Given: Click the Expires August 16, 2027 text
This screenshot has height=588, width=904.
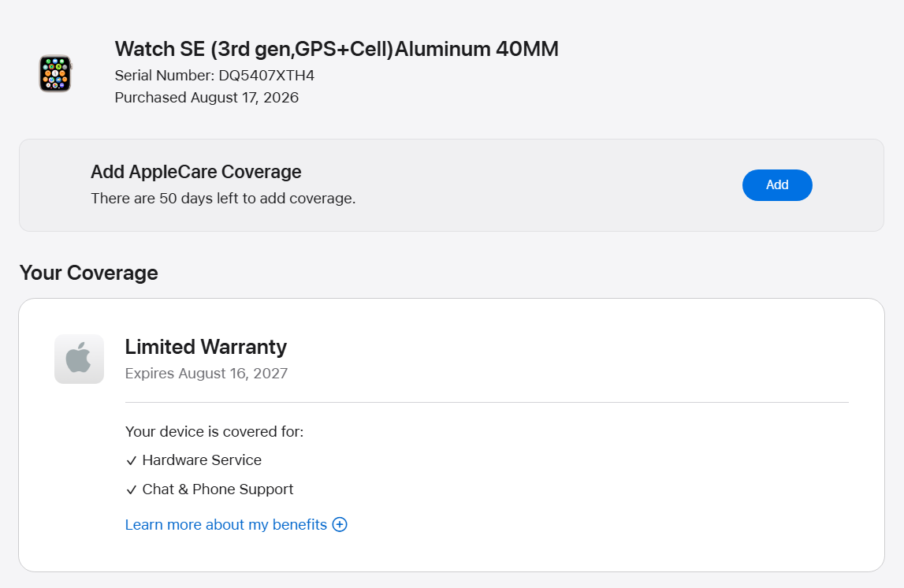Looking at the screenshot, I should click(x=206, y=374).
